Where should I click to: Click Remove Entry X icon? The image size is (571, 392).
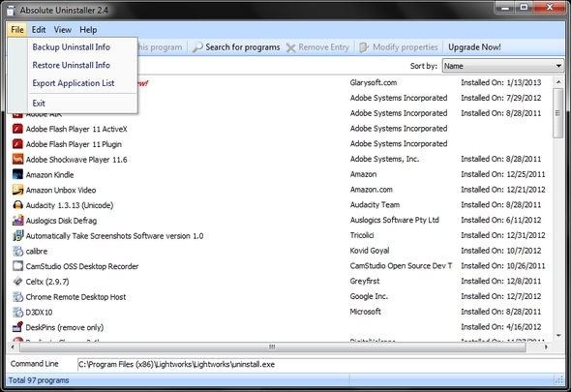point(290,47)
